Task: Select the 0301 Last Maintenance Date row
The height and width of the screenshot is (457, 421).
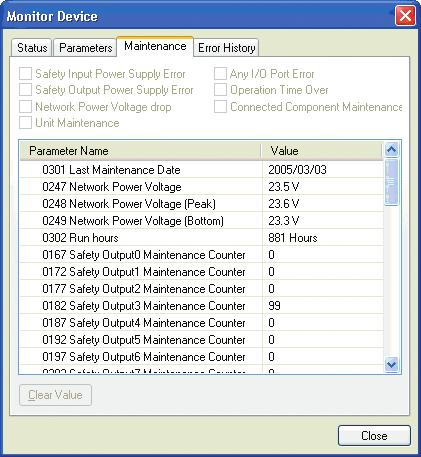Action: [202, 170]
